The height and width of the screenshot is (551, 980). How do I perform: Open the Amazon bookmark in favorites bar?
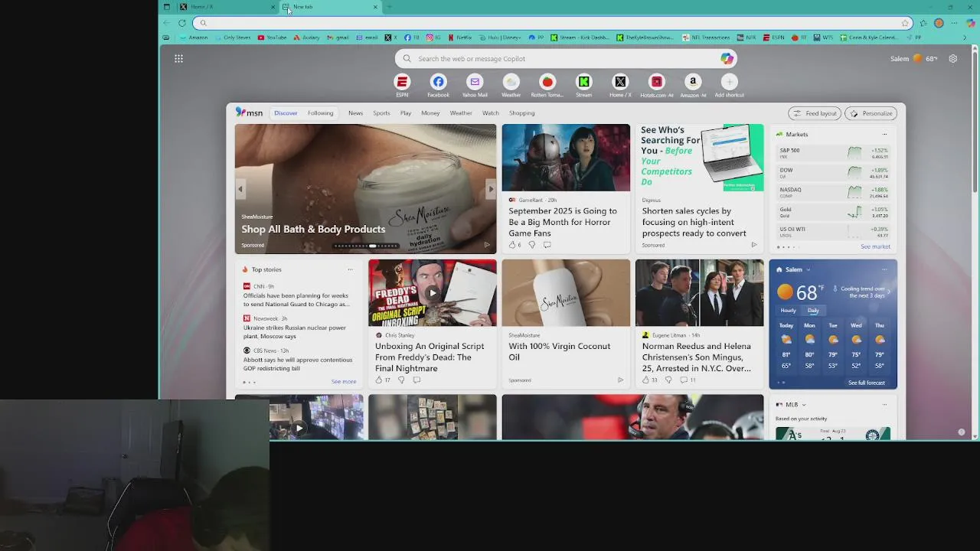194,37
